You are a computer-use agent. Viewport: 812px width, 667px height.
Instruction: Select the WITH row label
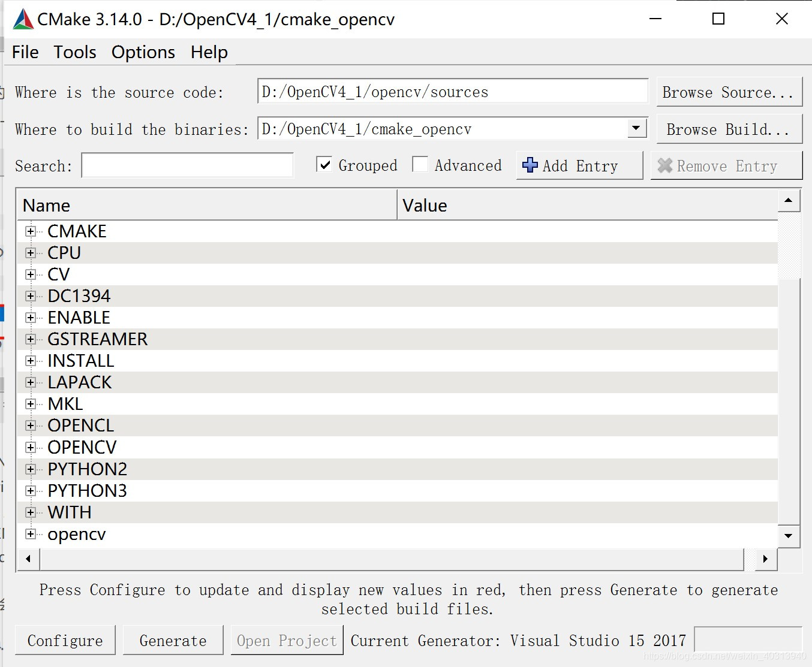point(70,512)
